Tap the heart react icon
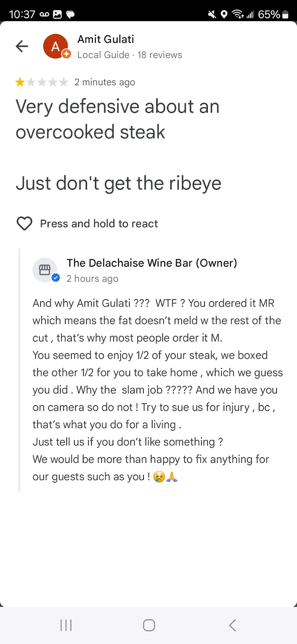297x644 pixels. click(24, 223)
